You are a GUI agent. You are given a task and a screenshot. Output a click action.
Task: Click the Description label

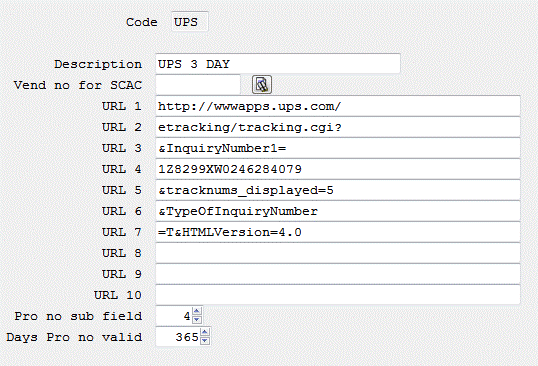coord(98,64)
